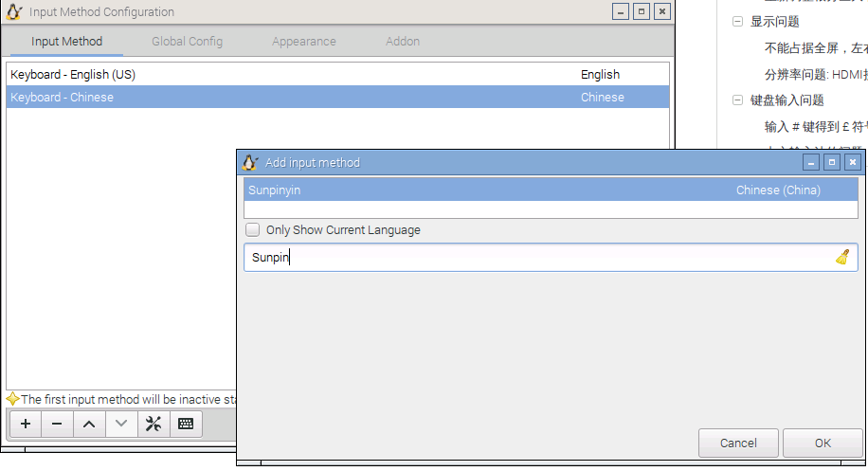Toggle Only Show Current Language checkbox
The image size is (868, 471).
pos(252,229)
